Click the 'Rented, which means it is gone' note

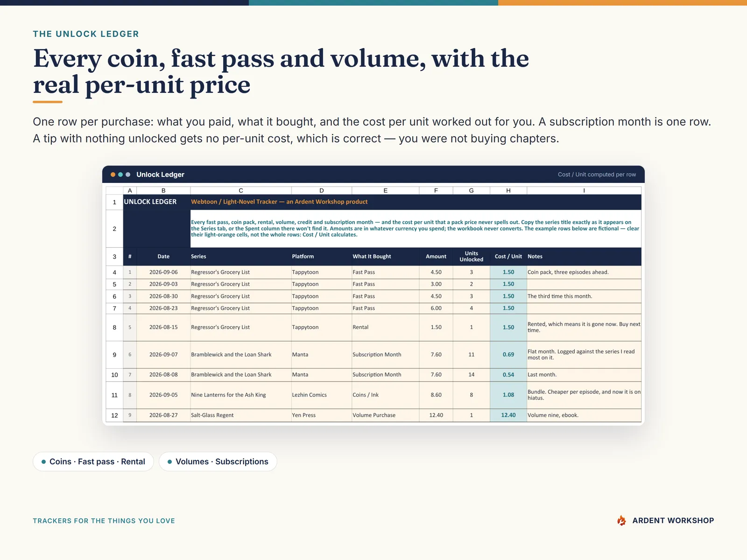pos(584,328)
